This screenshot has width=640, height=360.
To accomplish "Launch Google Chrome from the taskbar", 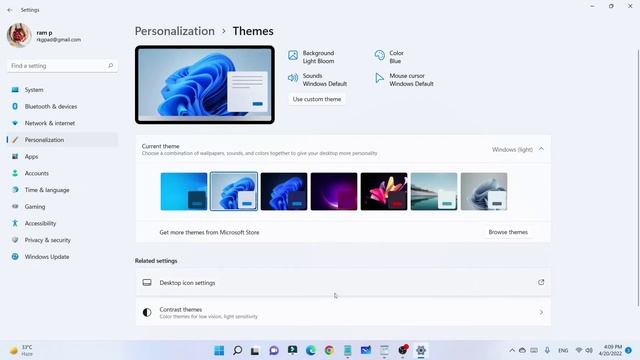I will click(x=329, y=350).
